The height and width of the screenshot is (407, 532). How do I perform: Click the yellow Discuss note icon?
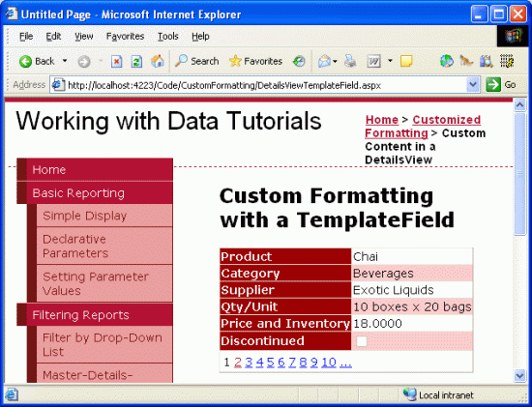(x=406, y=62)
